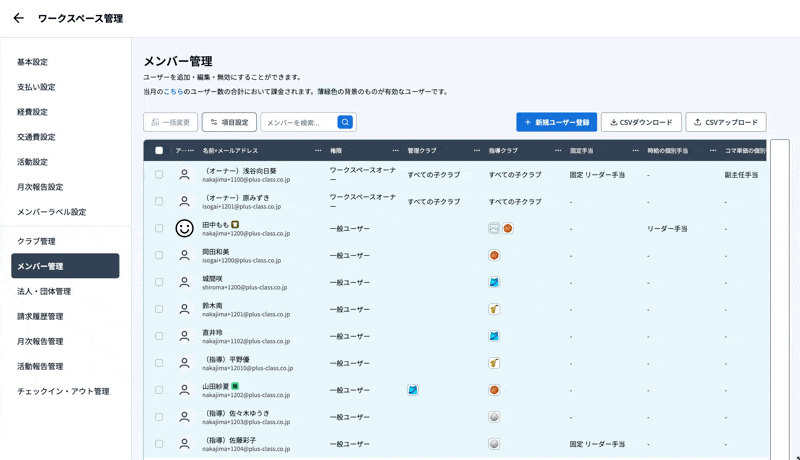The height and width of the screenshot is (460, 800).
Task: Go to 請求履歴管理 in the sidebar
Action: coord(40,316)
